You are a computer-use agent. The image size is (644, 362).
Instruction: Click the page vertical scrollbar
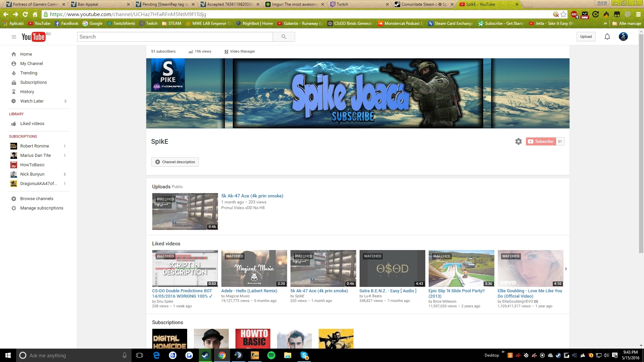tap(641, 141)
